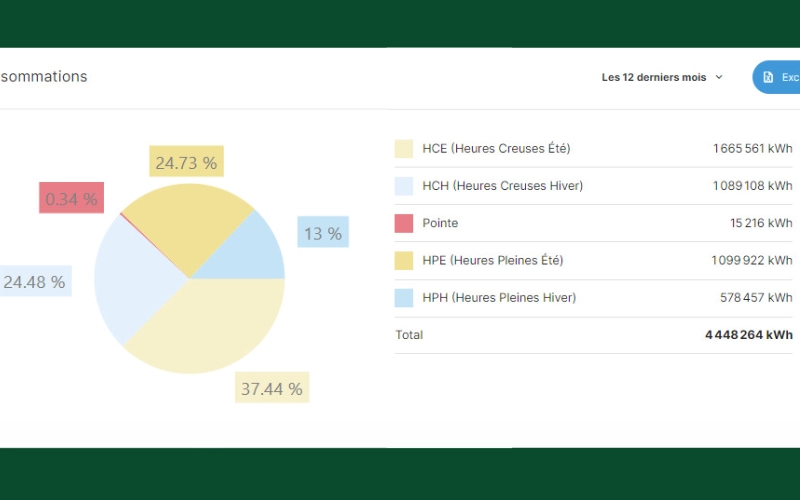Click the file icon in the Excel export button
Image resolution: width=800 pixels, height=500 pixels.
[768, 77]
